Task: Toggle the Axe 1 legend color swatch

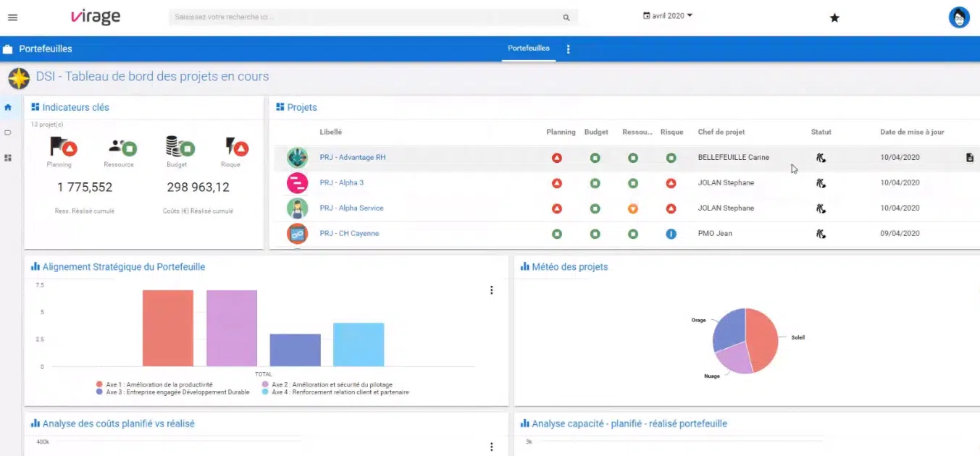Action: (100, 384)
